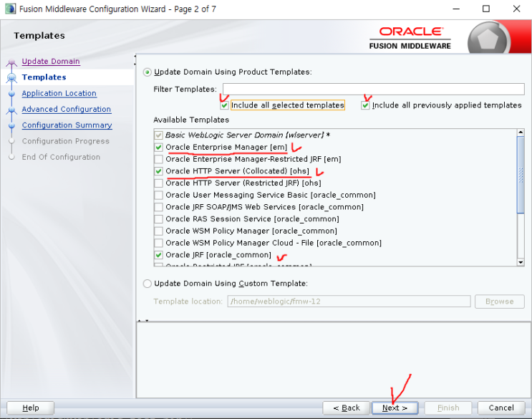Viewport: 532px width, 419px height.
Task: Check Oracle WSM Policy Manager template
Action: [158, 231]
